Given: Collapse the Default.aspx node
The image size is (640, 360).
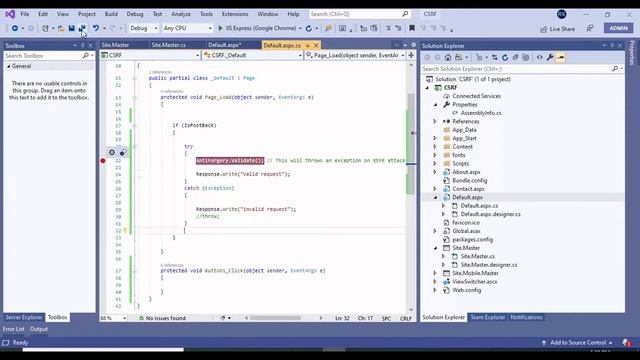Looking at the screenshot, I should [x=435, y=197].
